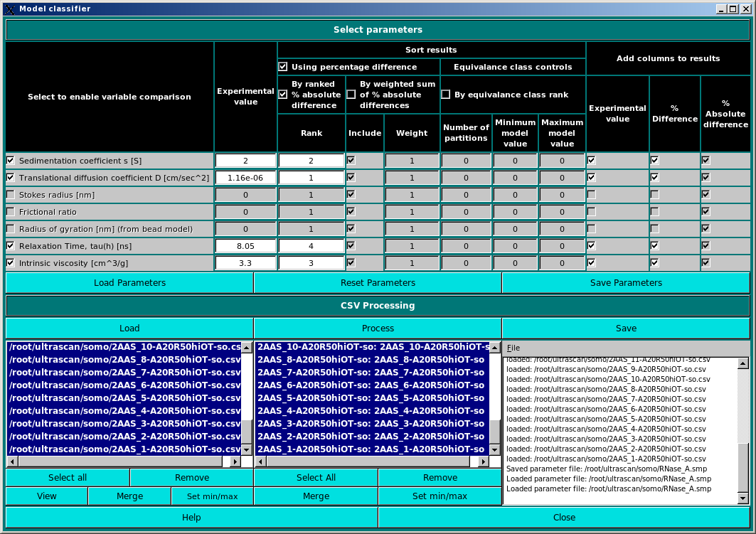Enable By weighted sum of % absolute differences
Image resolution: width=756 pixels, height=534 pixels.
point(351,93)
